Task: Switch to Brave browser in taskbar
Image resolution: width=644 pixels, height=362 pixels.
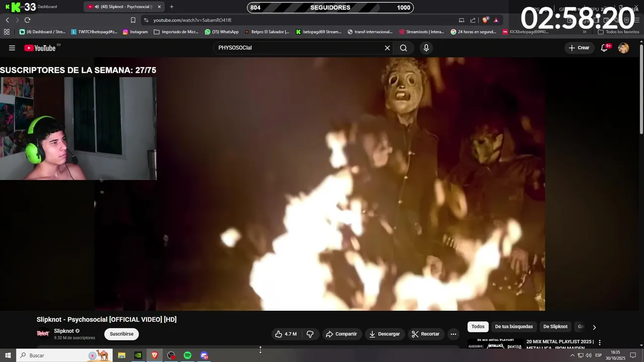Action: [154, 355]
